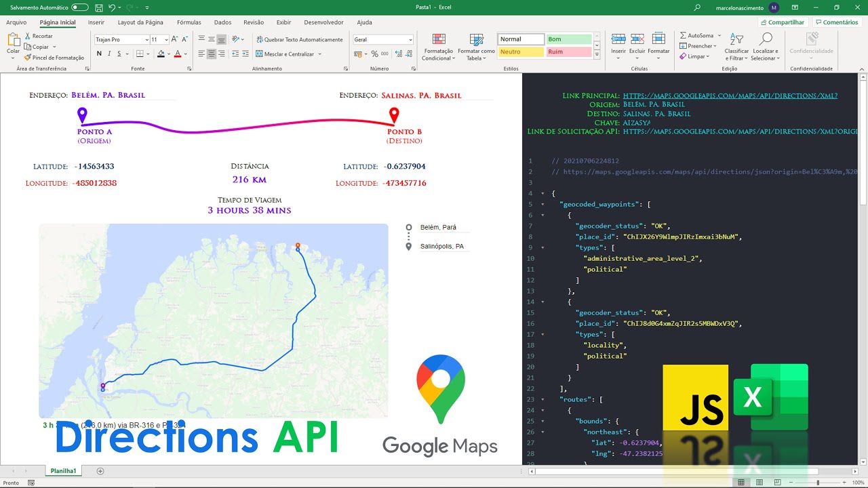
Task: Click the percent style icon
Action: tap(374, 54)
